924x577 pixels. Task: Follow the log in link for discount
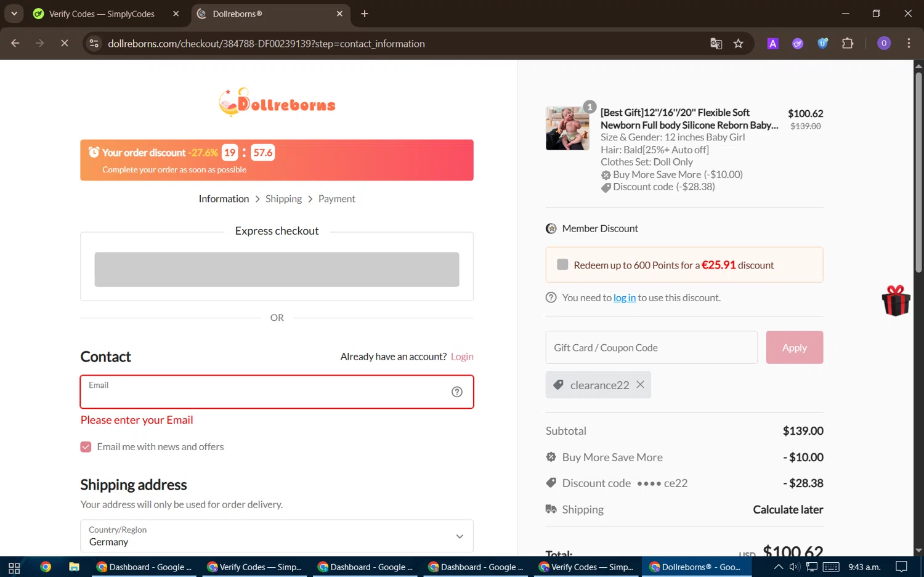coord(625,298)
